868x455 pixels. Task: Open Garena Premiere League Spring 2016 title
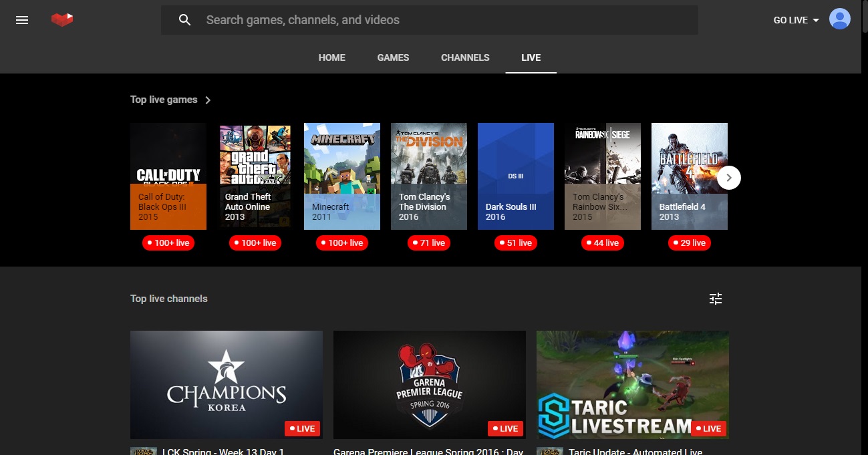428,452
